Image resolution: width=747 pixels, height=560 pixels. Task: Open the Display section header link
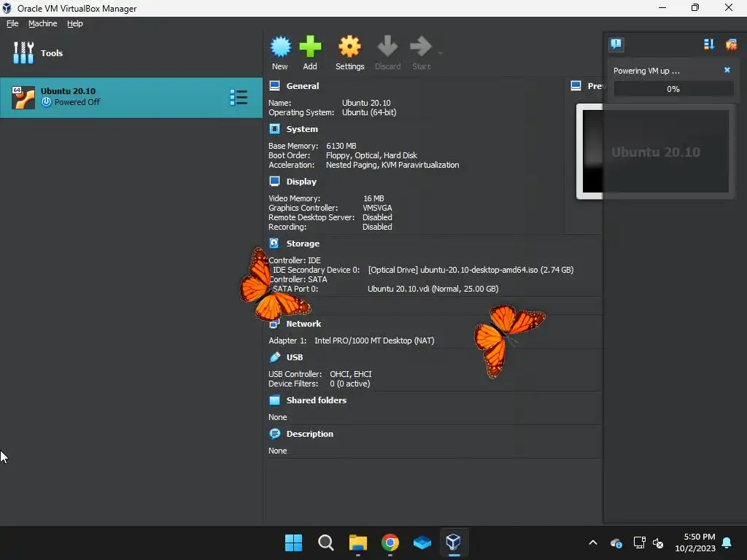(x=301, y=182)
